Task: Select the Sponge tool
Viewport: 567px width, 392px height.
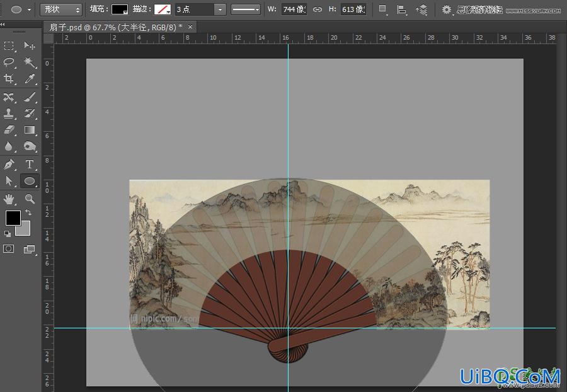Action: pos(30,146)
